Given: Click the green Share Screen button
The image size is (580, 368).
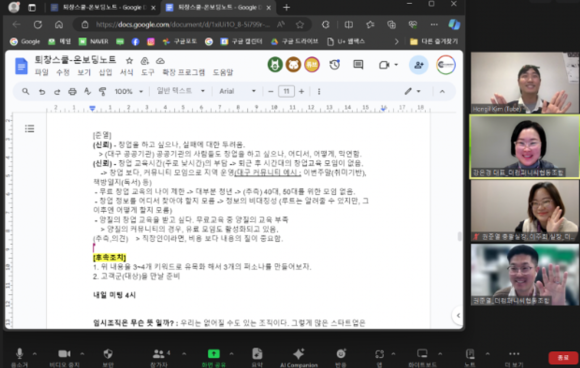Looking at the screenshot, I should (x=213, y=354).
